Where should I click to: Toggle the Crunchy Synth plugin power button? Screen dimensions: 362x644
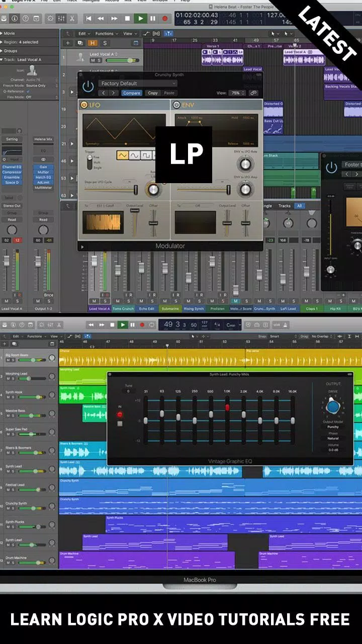click(88, 86)
